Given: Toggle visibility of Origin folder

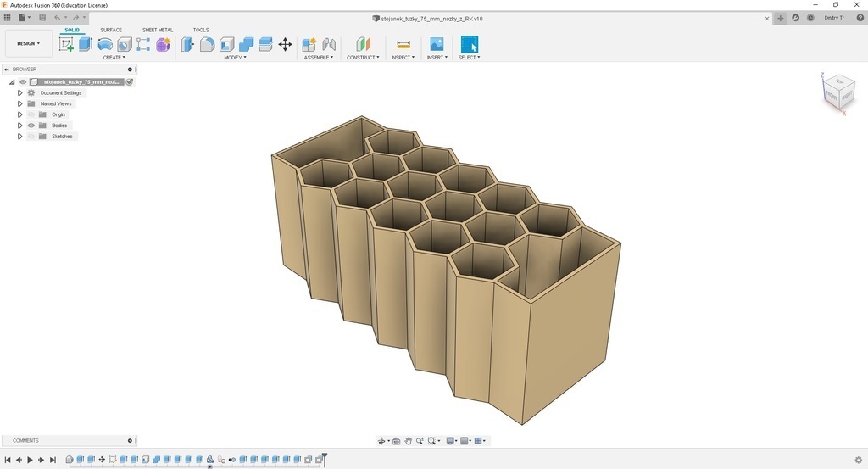Looking at the screenshot, I should [x=31, y=114].
